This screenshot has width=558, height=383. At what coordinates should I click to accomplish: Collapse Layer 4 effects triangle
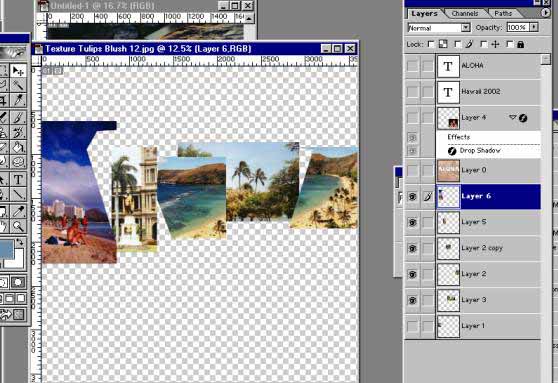point(512,117)
